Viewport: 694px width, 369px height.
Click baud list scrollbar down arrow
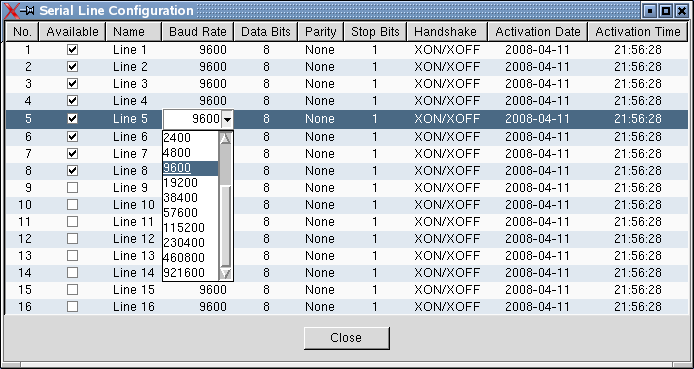click(x=226, y=274)
